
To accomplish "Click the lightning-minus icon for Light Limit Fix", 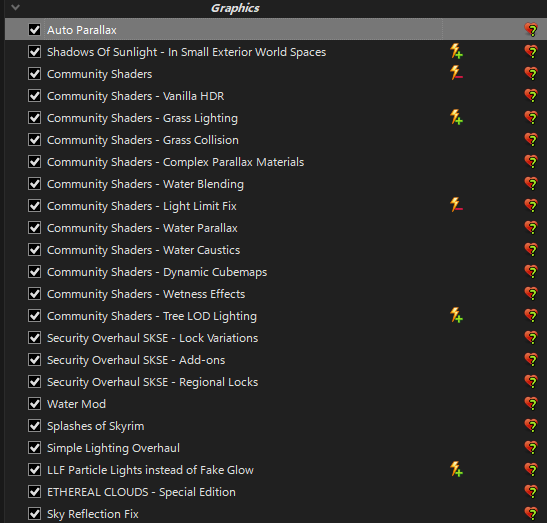I will tap(456, 205).
